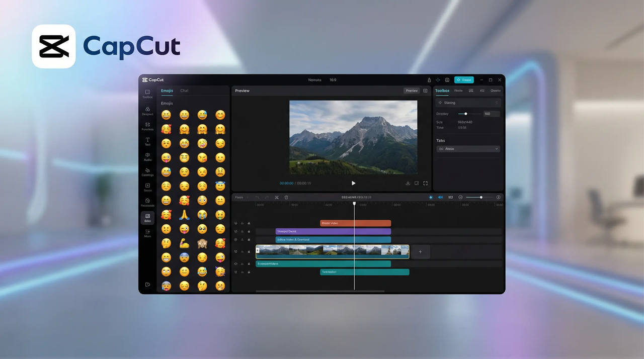Viewport: 644px width, 359px height.
Task: Click the orange clip on the timeline
Action: tap(355, 223)
